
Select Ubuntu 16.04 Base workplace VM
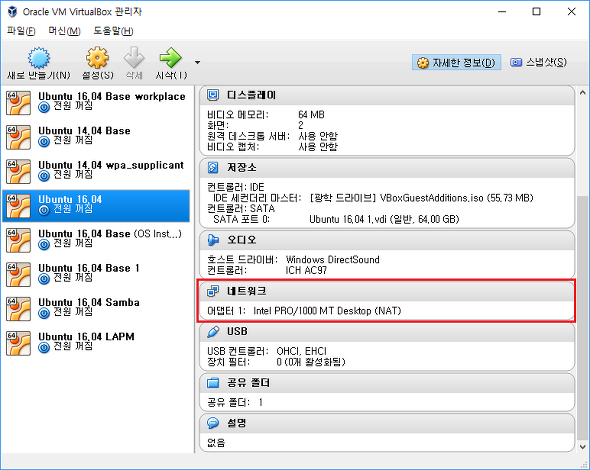tap(96, 103)
